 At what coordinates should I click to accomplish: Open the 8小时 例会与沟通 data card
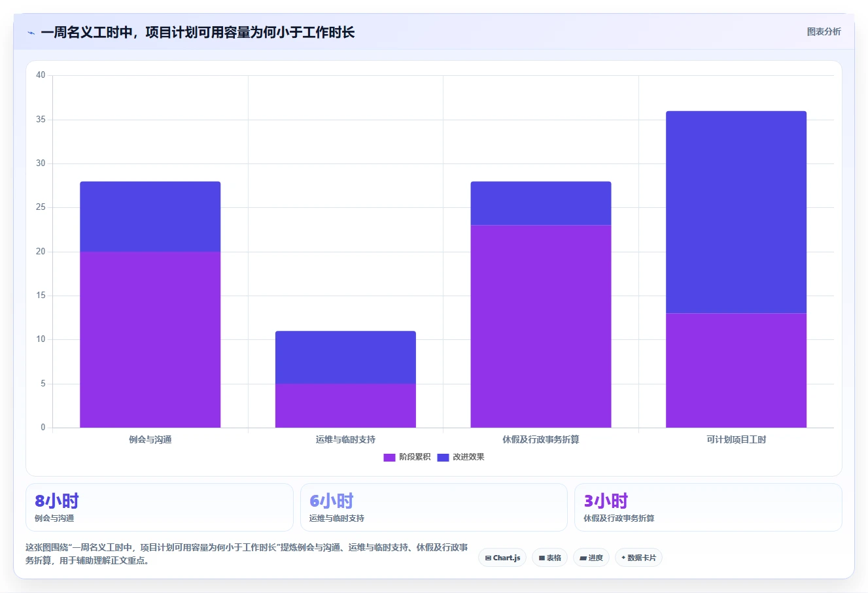tap(160, 507)
